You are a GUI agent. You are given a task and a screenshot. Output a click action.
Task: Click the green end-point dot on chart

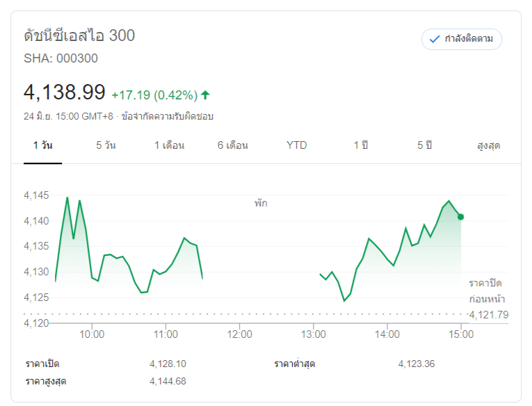pyautogui.click(x=460, y=217)
